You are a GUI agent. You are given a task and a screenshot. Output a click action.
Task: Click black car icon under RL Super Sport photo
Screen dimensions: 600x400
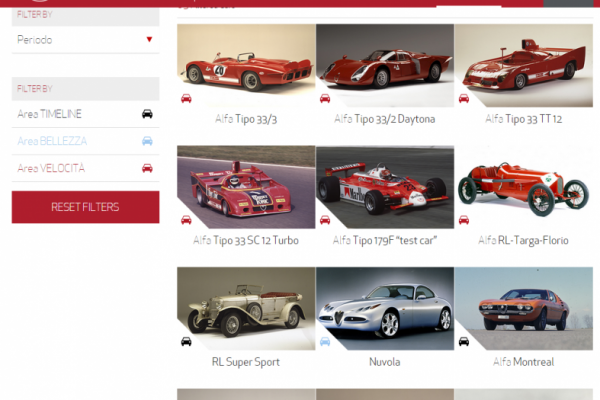pos(186,341)
